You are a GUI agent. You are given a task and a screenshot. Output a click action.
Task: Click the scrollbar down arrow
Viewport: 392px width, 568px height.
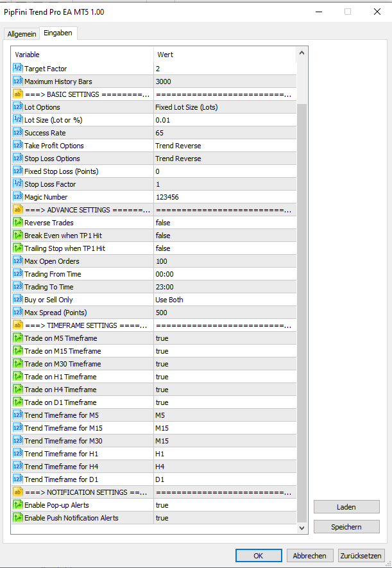[302, 528]
